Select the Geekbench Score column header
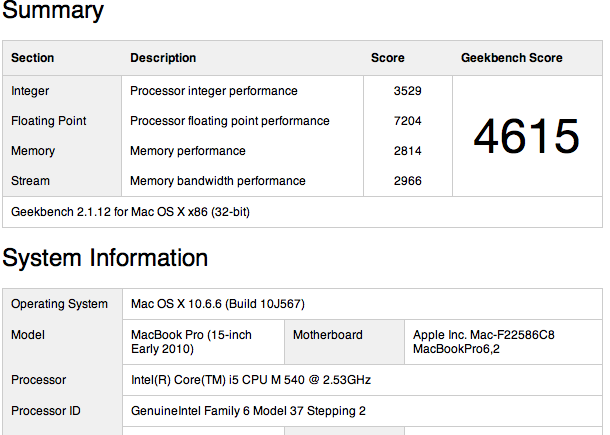The image size is (610, 435). point(512,58)
